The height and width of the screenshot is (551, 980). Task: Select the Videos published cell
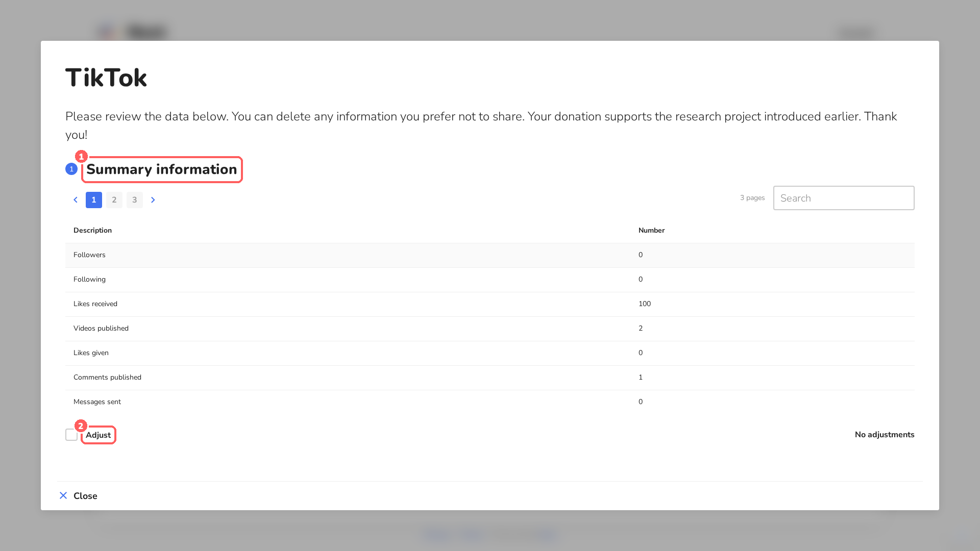point(101,329)
